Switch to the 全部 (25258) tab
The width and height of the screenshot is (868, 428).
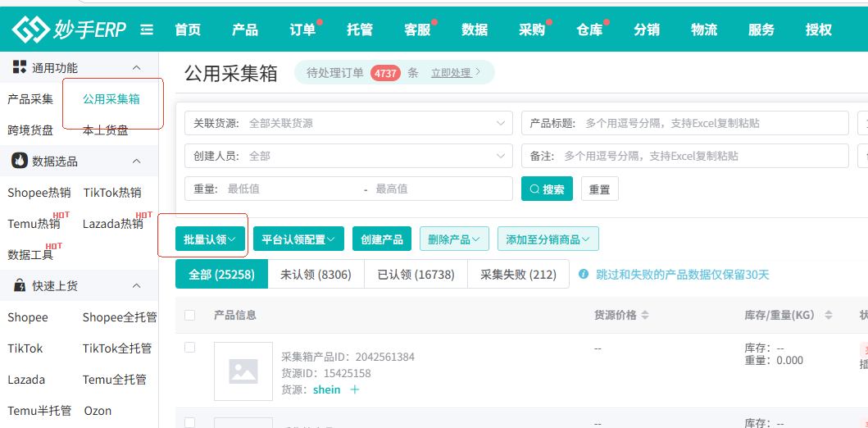tap(221, 274)
